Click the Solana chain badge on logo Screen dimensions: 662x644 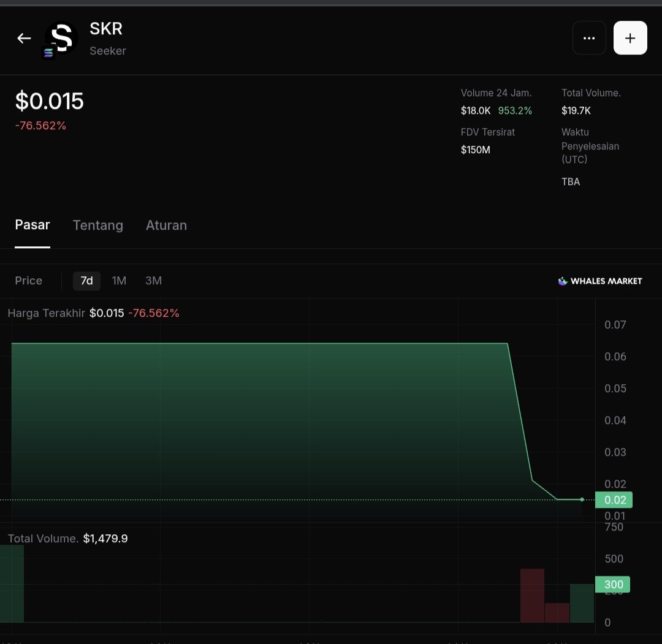[48, 53]
